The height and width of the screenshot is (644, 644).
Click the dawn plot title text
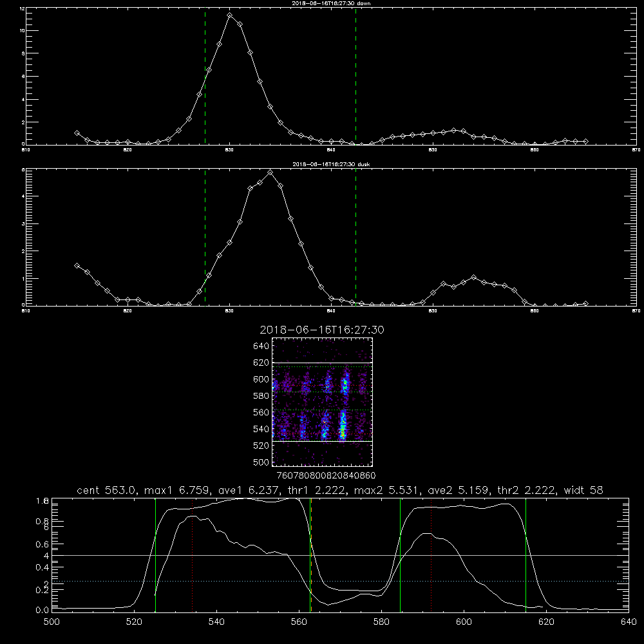[x=331, y=3]
